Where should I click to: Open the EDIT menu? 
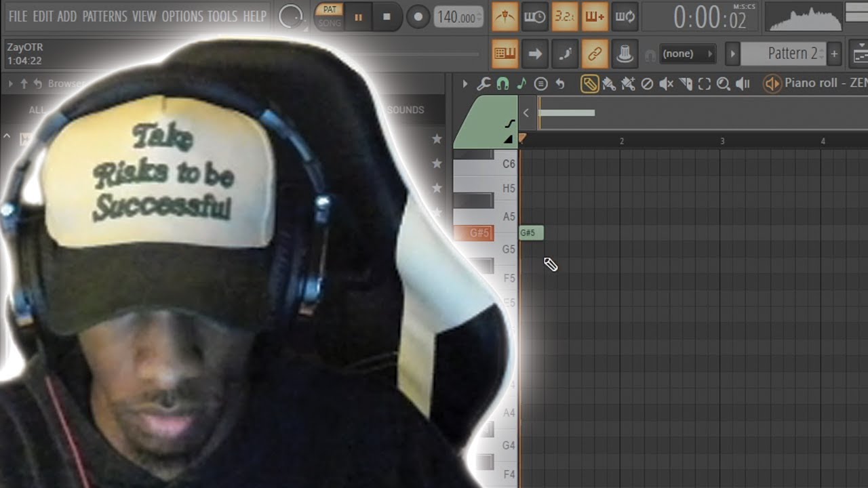pyautogui.click(x=43, y=16)
